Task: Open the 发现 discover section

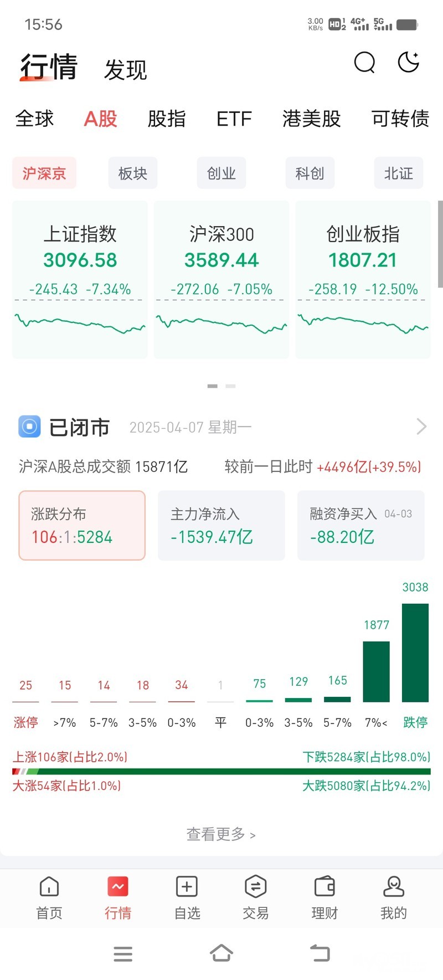Action: pos(126,70)
